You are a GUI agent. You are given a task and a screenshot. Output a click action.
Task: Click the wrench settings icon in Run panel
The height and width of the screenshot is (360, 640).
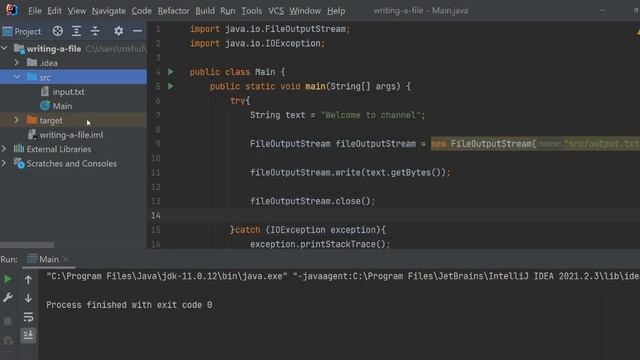(8, 298)
